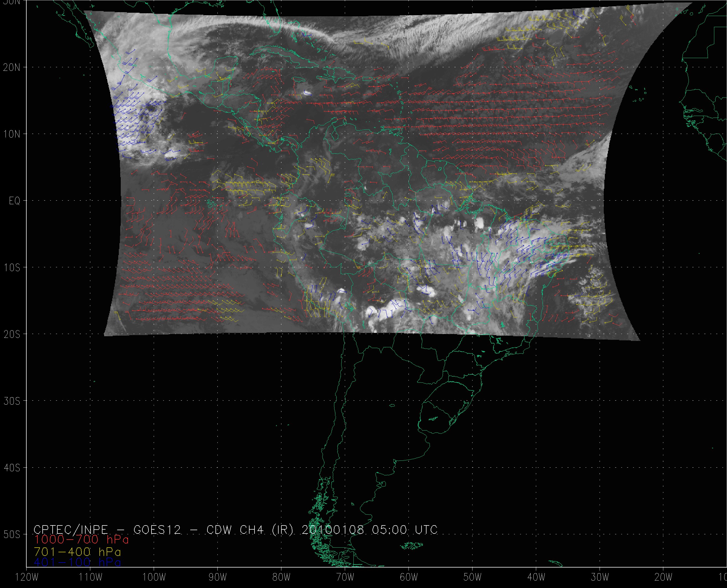
Task: Click the 40W longitude axis label
Action: tap(536, 577)
